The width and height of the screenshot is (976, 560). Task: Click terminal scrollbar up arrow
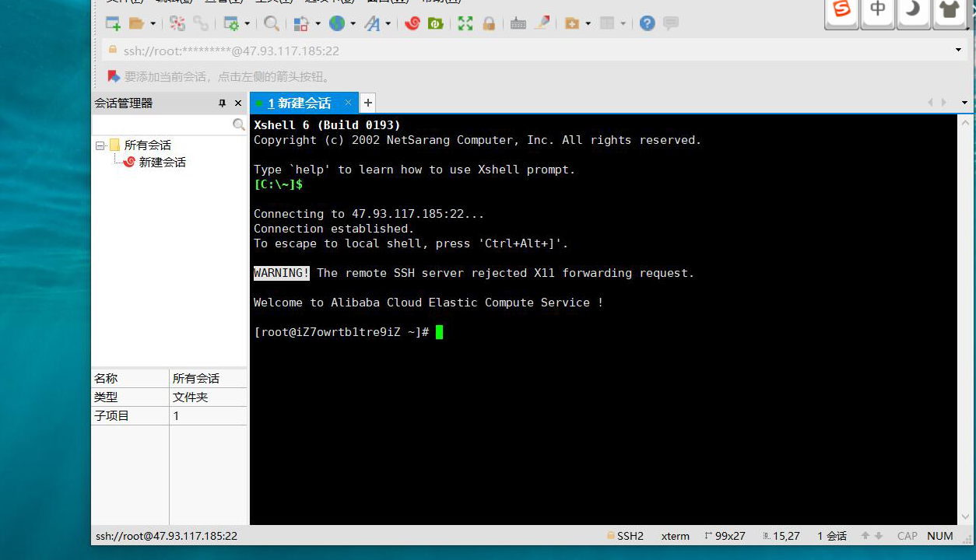[x=965, y=122]
